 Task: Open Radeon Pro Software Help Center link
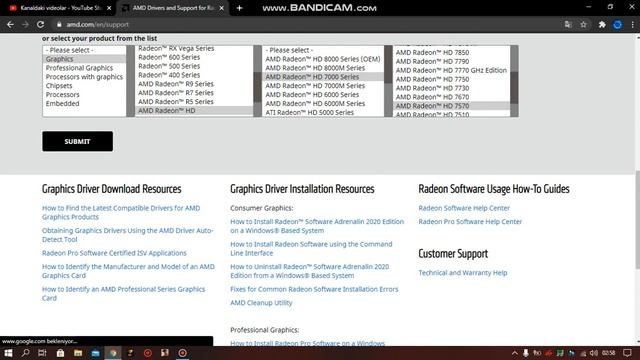[470, 222]
